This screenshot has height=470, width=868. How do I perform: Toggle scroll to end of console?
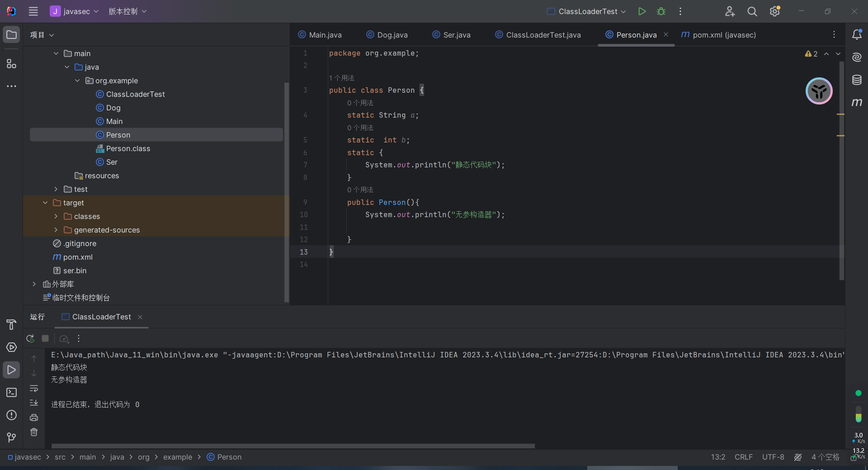[34, 403]
